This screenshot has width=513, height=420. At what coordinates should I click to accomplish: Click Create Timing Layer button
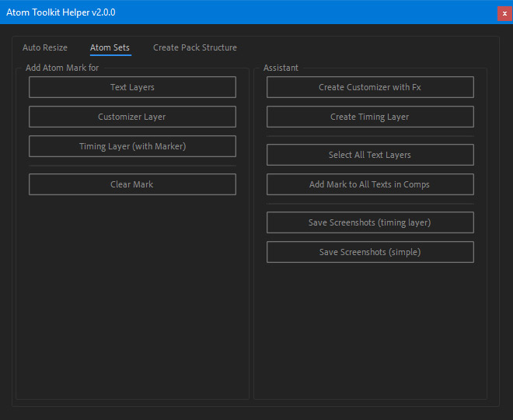click(x=370, y=117)
